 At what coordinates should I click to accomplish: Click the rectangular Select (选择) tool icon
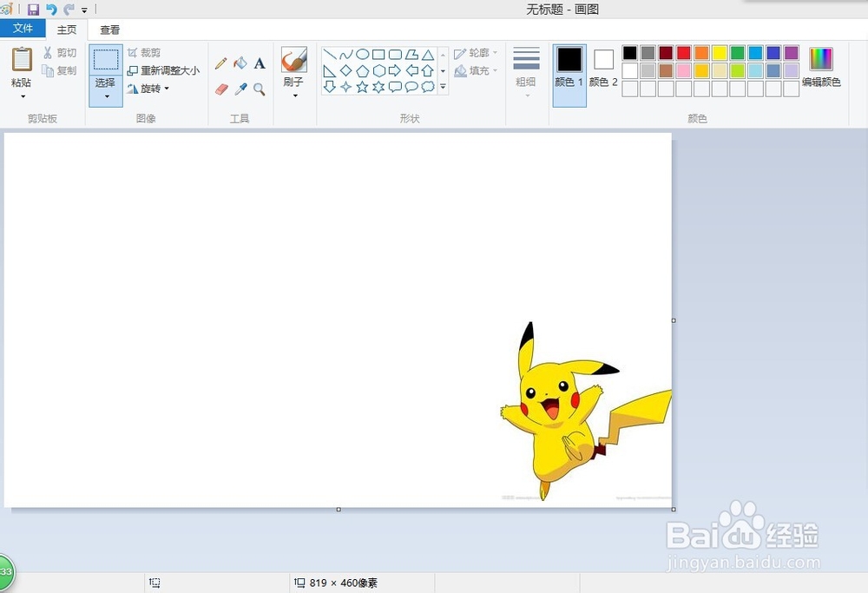[106, 59]
